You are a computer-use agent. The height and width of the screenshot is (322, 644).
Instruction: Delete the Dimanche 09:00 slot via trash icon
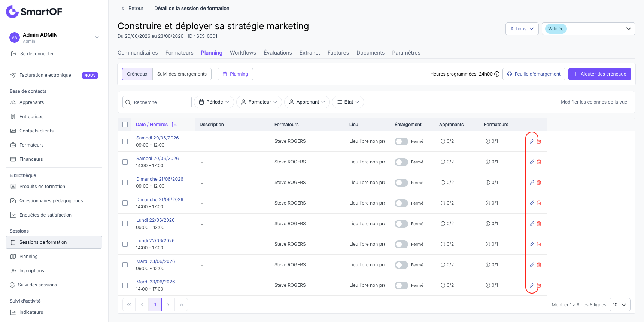tap(539, 183)
